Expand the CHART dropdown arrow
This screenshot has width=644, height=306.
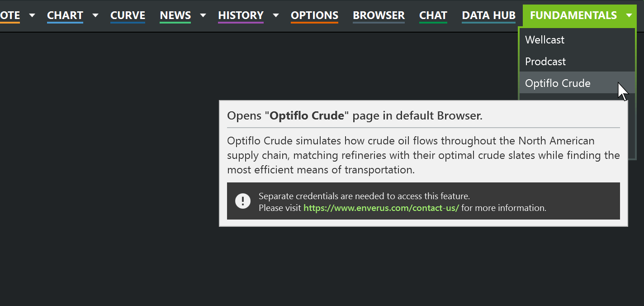95,15
